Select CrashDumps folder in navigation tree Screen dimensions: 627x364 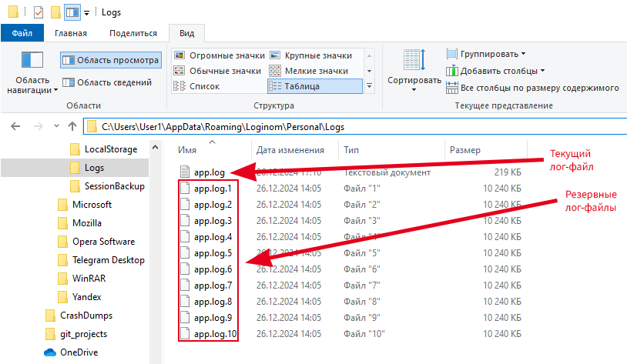79,316
